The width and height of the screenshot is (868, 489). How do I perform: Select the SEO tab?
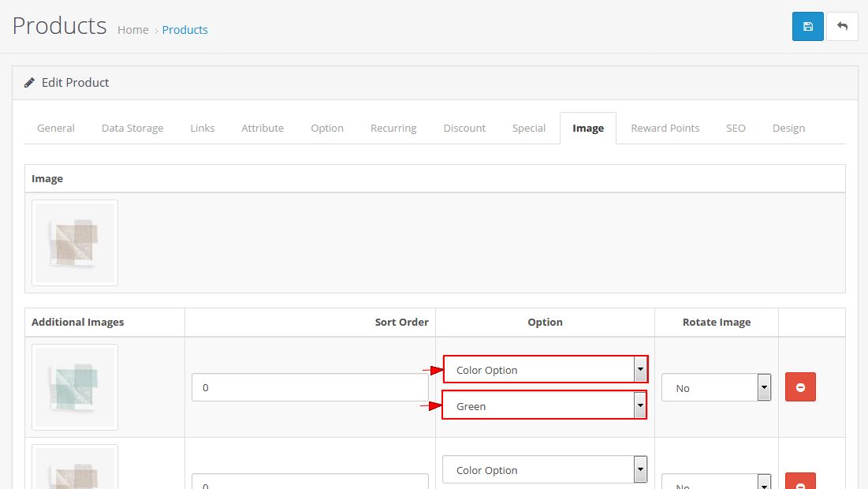point(736,128)
